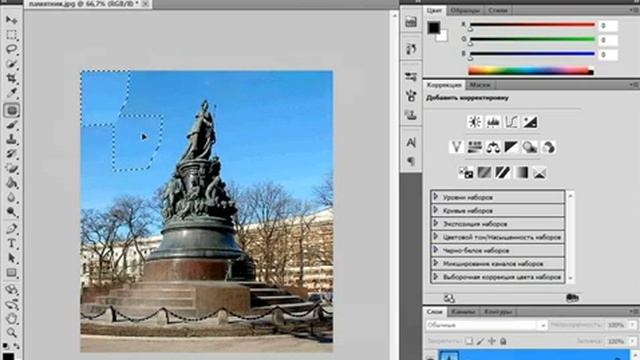Select the Dodge tool
640x360 pixels.
coord(11,212)
